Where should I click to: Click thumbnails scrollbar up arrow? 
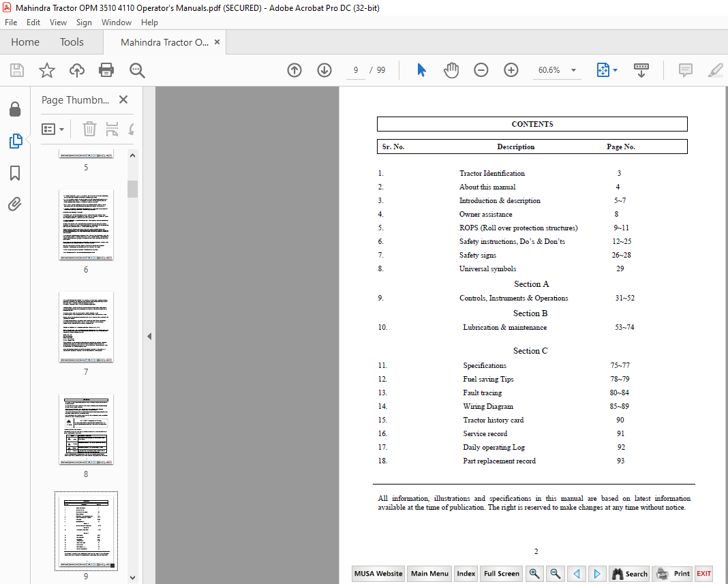coord(132,155)
